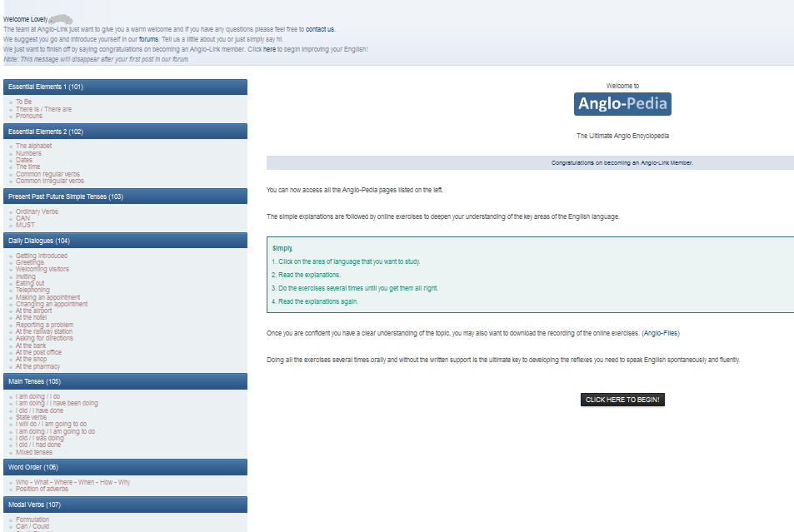Open 'I will do / I am going to do'
This screenshot has height=532, width=794.
point(51,424)
